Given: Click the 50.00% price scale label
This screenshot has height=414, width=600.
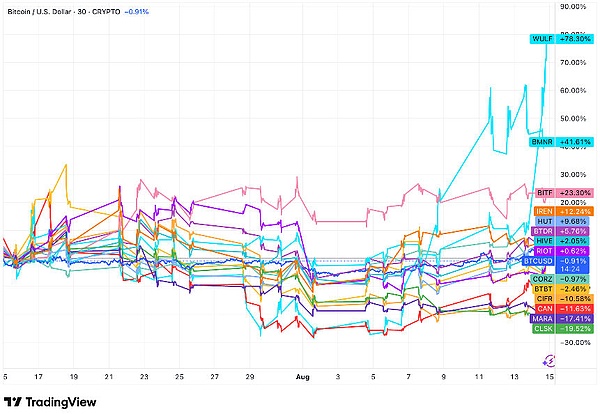Looking at the screenshot, I should tap(573, 119).
